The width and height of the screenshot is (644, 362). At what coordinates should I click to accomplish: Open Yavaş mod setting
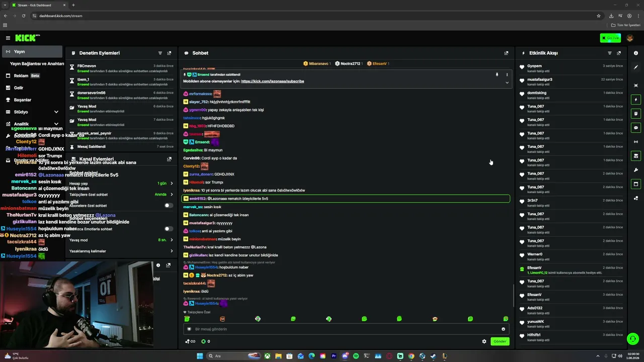pyautogui.click(x=121, y=240)
